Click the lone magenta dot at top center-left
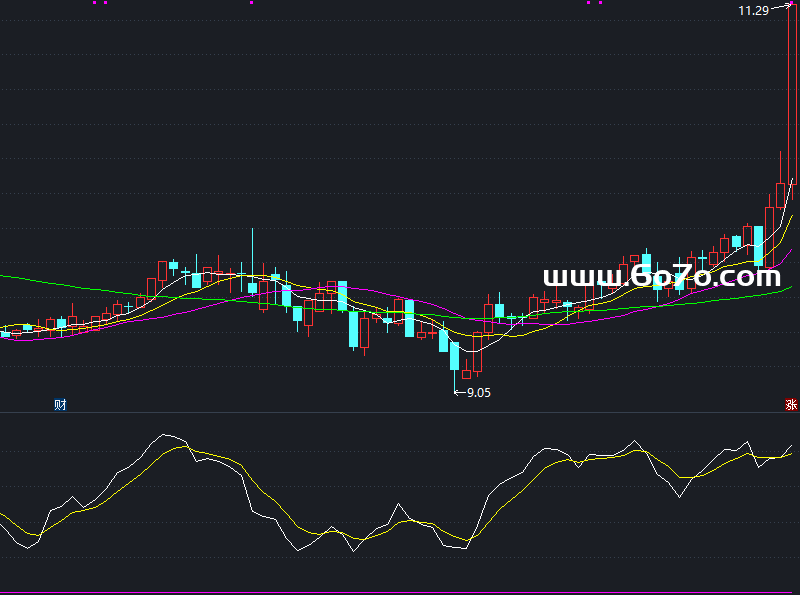 click(x=251, y=2)
